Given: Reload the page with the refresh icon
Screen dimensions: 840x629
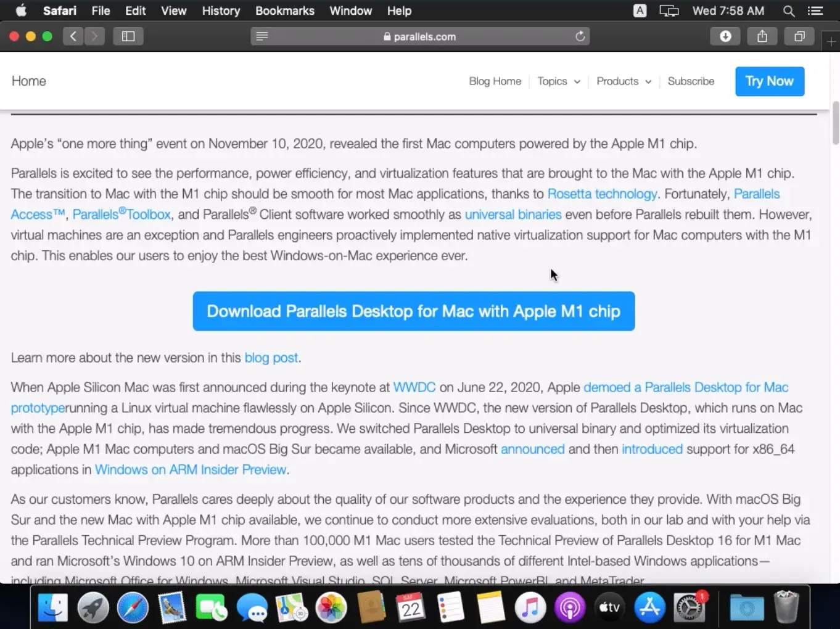Looking at the screenshot, I should click(580, 36).
